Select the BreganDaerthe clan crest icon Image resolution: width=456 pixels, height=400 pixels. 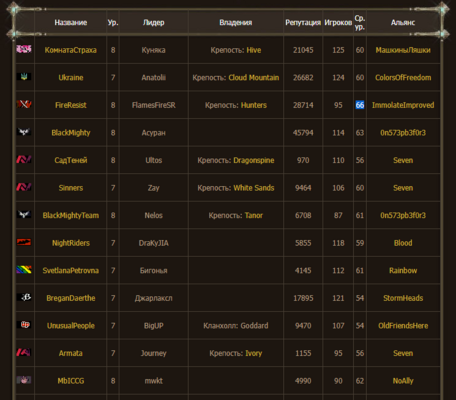(x=24, y=297)
